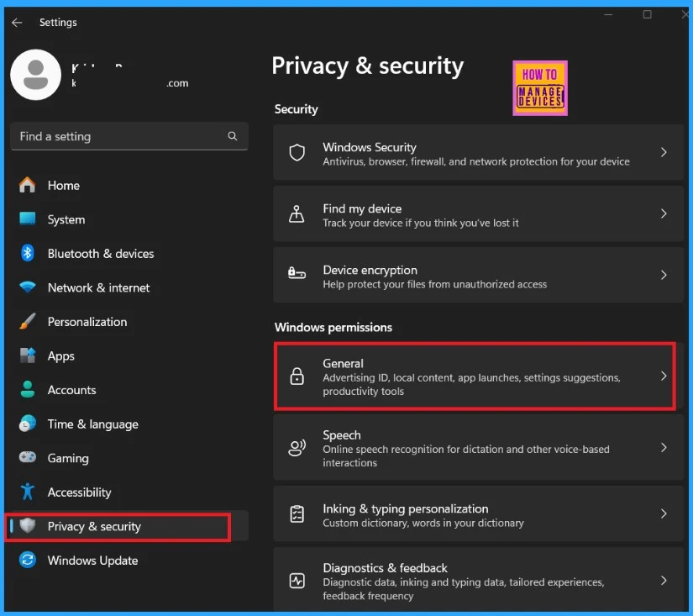Open the Time & language section
Viewport: 693px width, 616px height.
pos(92,424)
